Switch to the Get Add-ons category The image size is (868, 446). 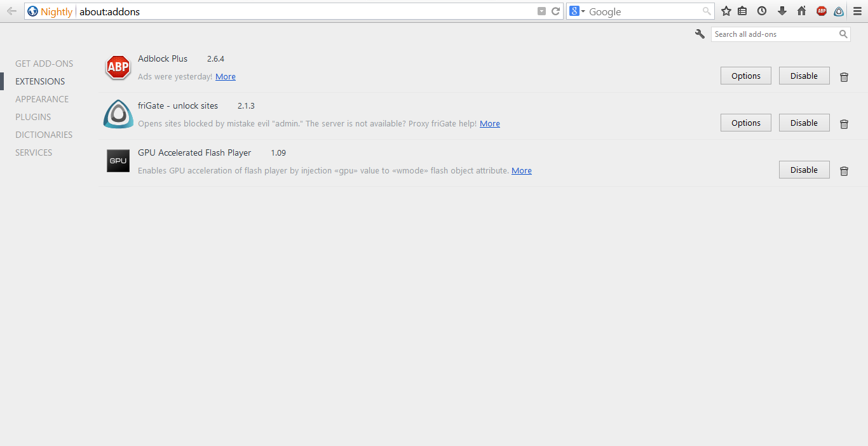point(44,64)
